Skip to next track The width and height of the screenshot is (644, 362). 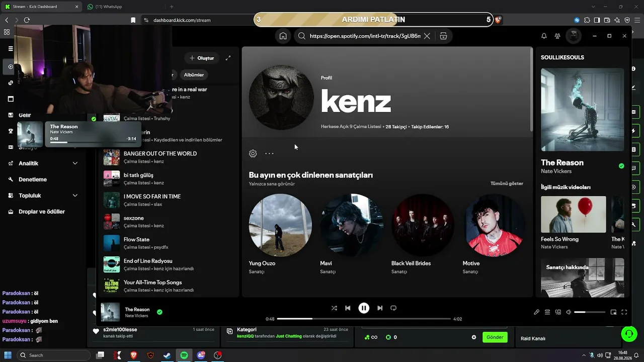[380, 308]
